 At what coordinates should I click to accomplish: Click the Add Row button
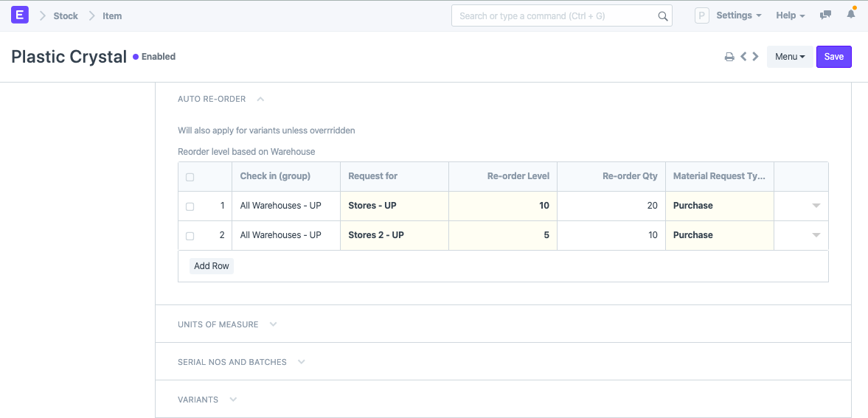click(x=212, y=266)
